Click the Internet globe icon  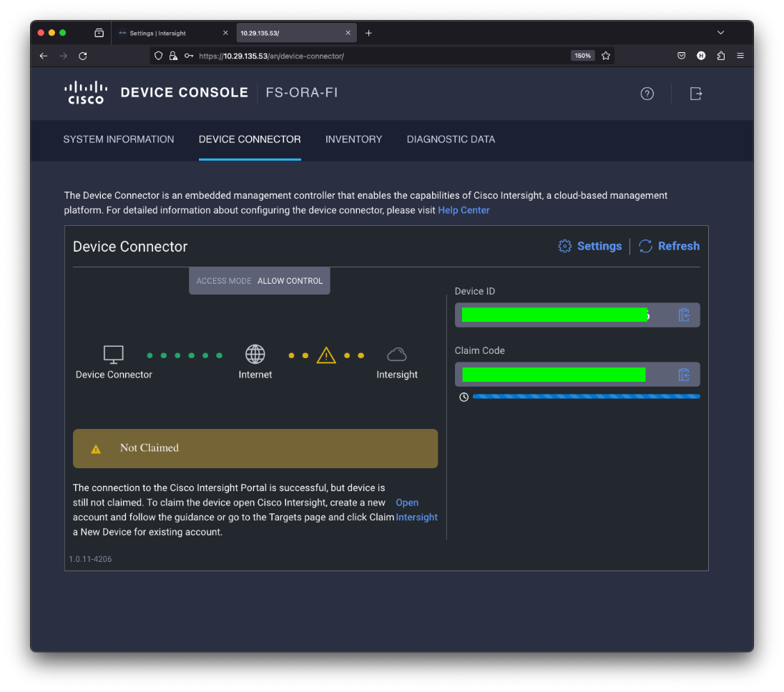pyautogui.click(x=255, y=355)
